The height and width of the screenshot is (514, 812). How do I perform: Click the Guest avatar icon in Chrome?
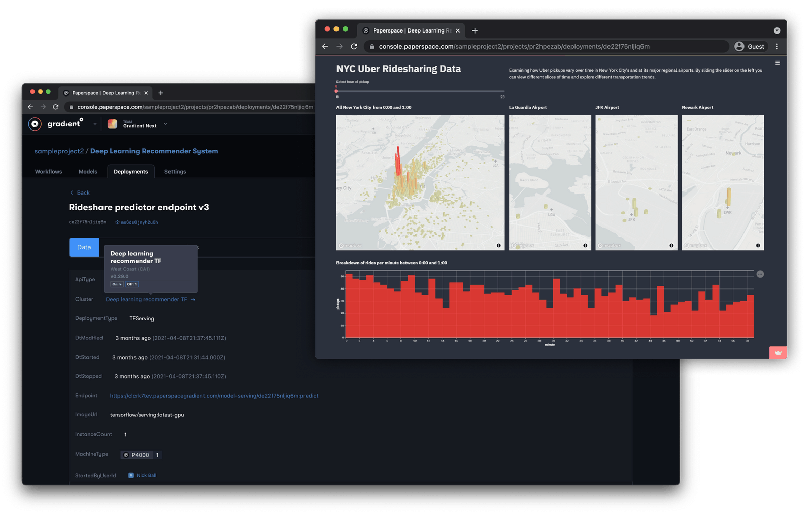coord(739,46)
